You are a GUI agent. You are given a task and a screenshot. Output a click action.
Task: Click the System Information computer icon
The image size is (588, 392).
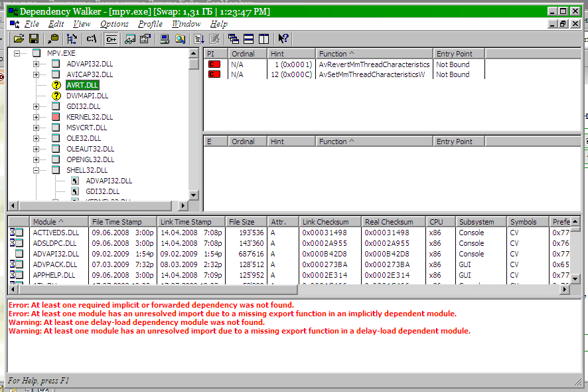[x=165, y=39]
